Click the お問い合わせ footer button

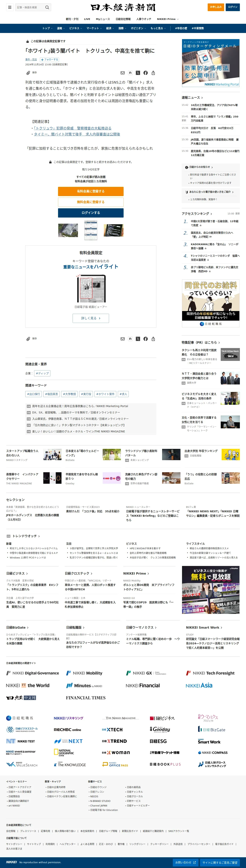pos(185,862)
